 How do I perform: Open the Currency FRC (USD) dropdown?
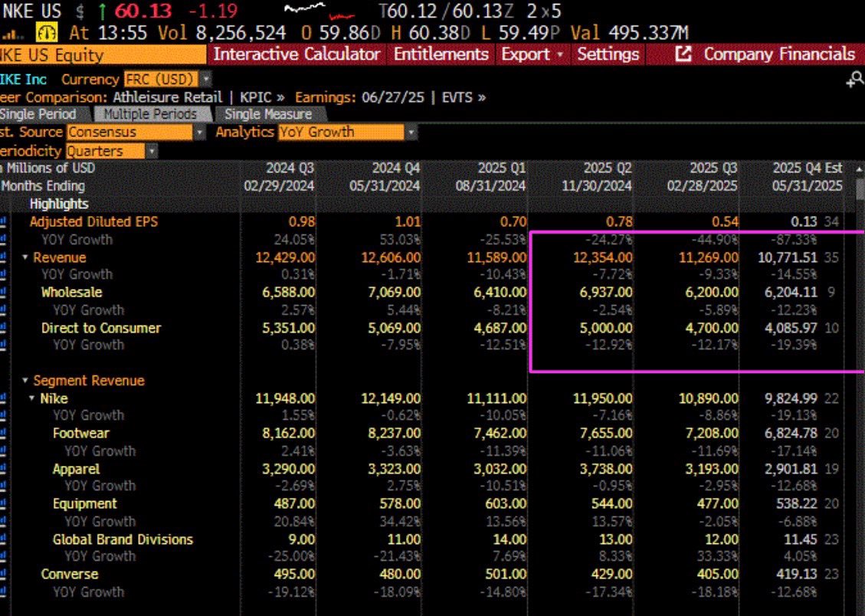coord(206,80)
